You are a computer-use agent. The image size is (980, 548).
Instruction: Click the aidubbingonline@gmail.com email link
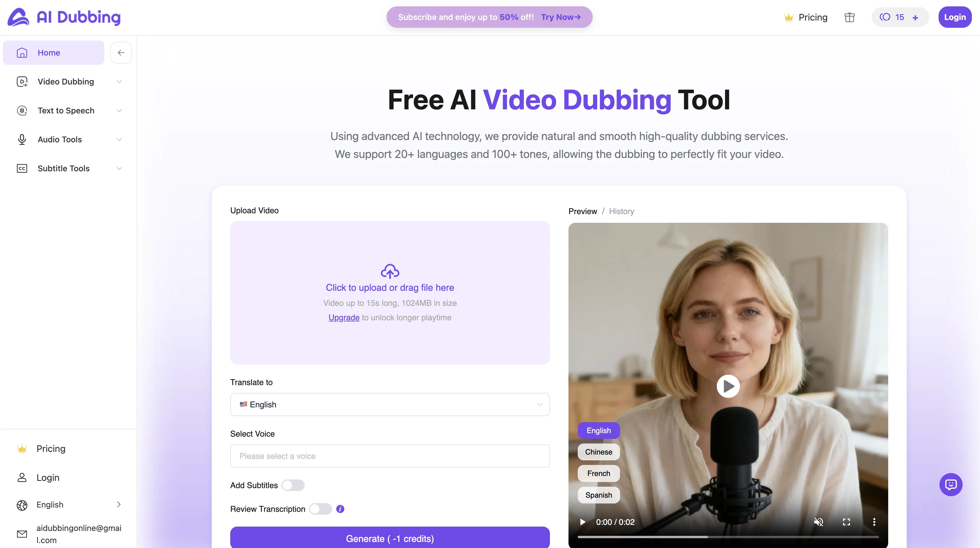(x=79, y=534)
